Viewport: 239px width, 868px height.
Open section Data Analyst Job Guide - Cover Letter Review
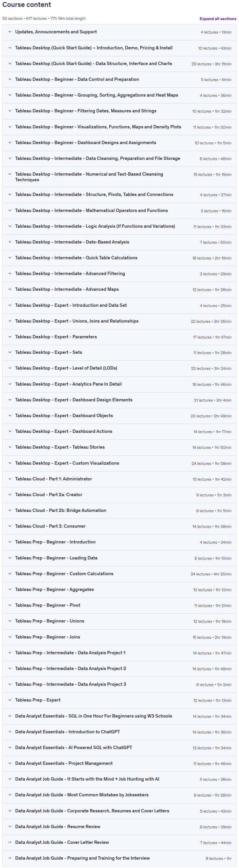point(119,842)
